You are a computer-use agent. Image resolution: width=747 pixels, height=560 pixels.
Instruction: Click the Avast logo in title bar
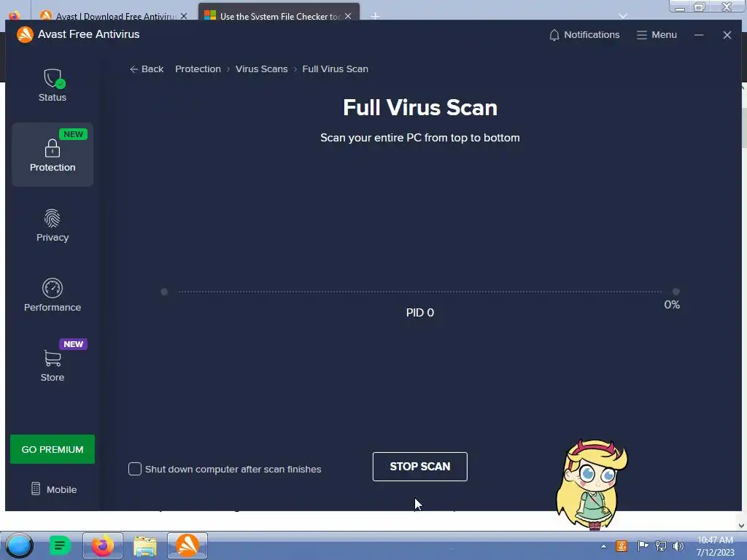(25, 34)
